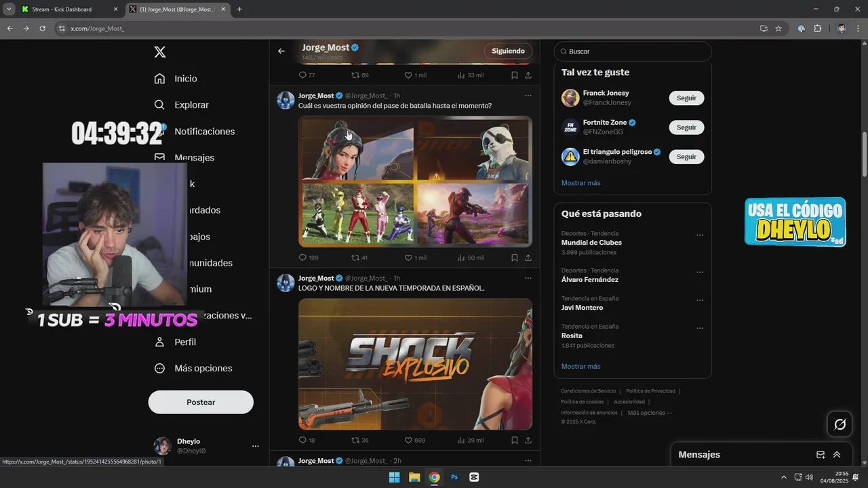Open more menu on battle pass post
The height and width of the screenshot is (488, 868).
click(x=528, y=96)
